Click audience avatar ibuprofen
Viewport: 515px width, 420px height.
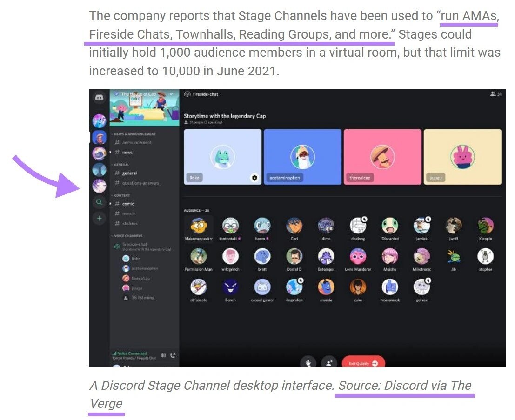(x=294, y=287)
